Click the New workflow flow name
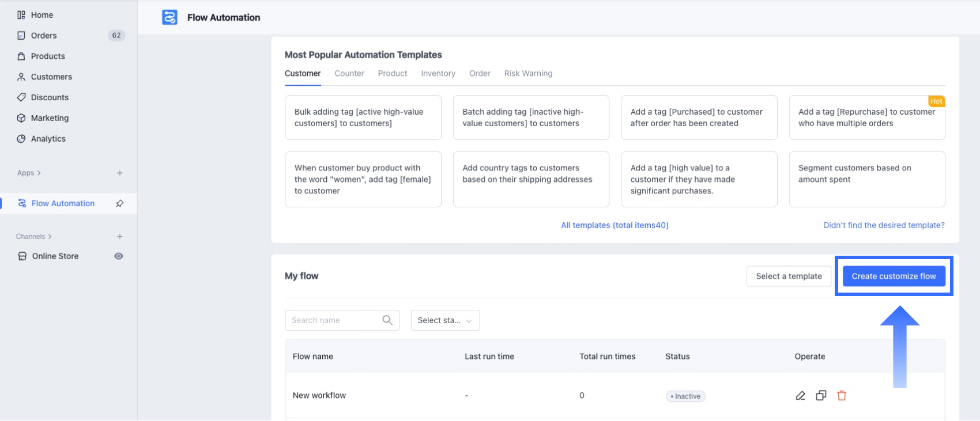This screenshot has height=421, width=980. (x=319, y=396)
